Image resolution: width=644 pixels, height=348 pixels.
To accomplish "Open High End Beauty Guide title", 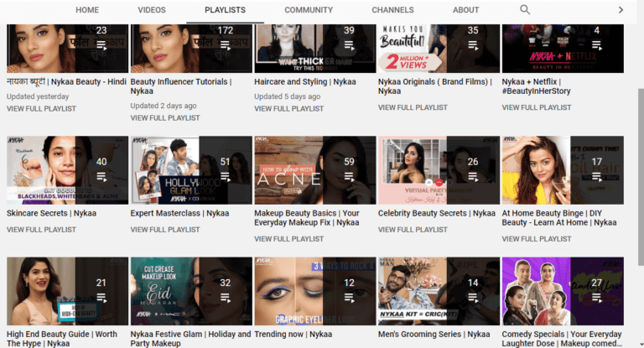I will (x=61, y=339).
